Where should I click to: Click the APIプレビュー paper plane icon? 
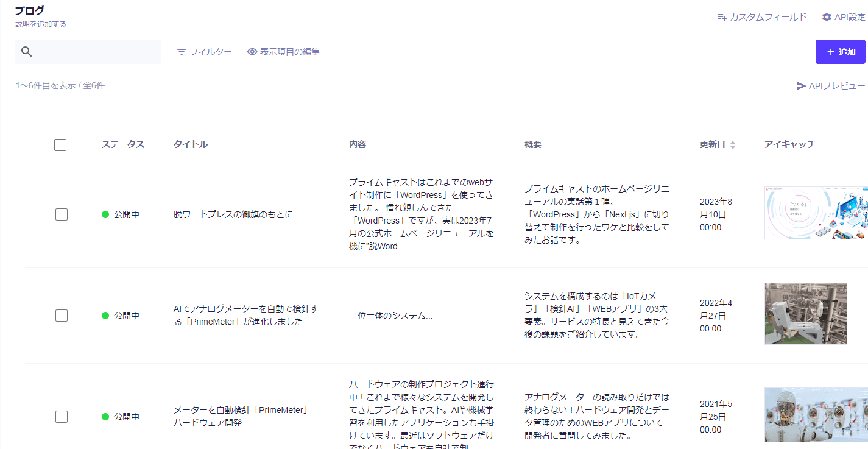pos(801,86)
